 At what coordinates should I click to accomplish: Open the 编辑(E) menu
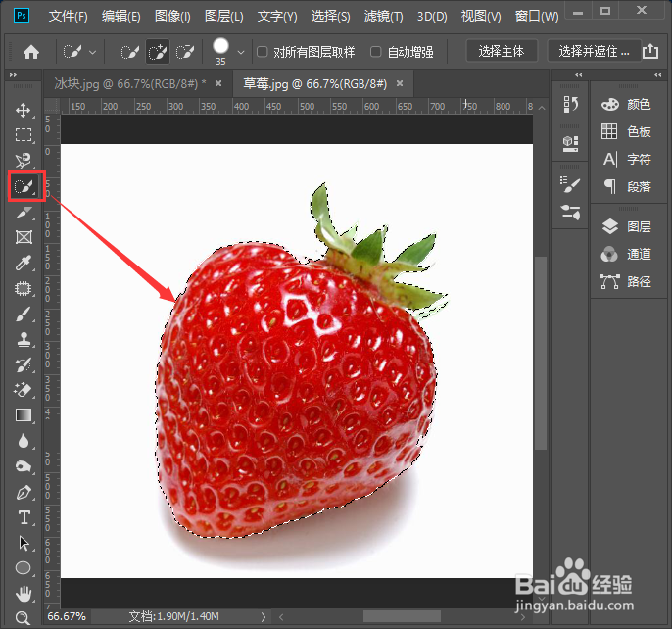pyautogui.click(x=120, y=17)
